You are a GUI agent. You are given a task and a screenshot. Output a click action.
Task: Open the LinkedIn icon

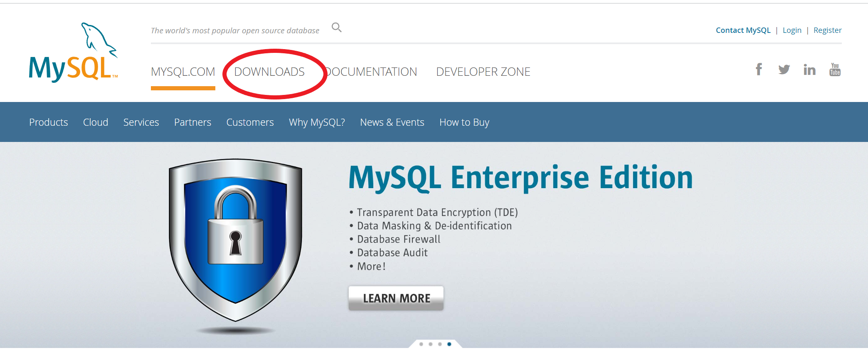(809, 70)
